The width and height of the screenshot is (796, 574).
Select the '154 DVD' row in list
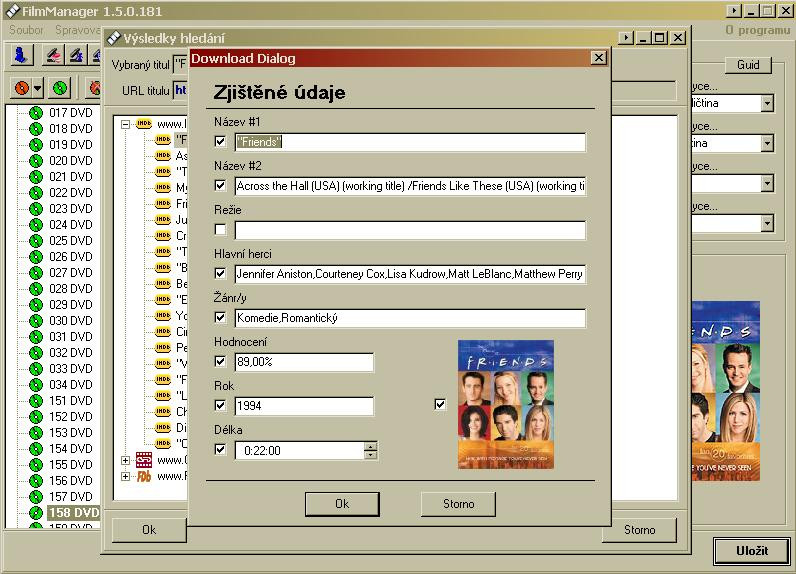pos(71,449)
